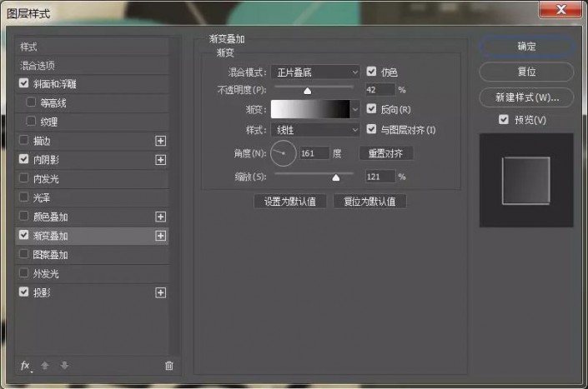Image resolution: width=588 pixels, height=389 pixels.
Task: Enable the 图案叠加 checkbox
Action: 23,254
